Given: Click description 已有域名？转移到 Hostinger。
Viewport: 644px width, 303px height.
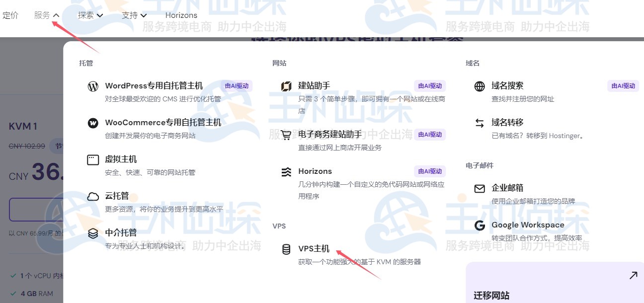Looking at the screenshot, I should (538, 136).
